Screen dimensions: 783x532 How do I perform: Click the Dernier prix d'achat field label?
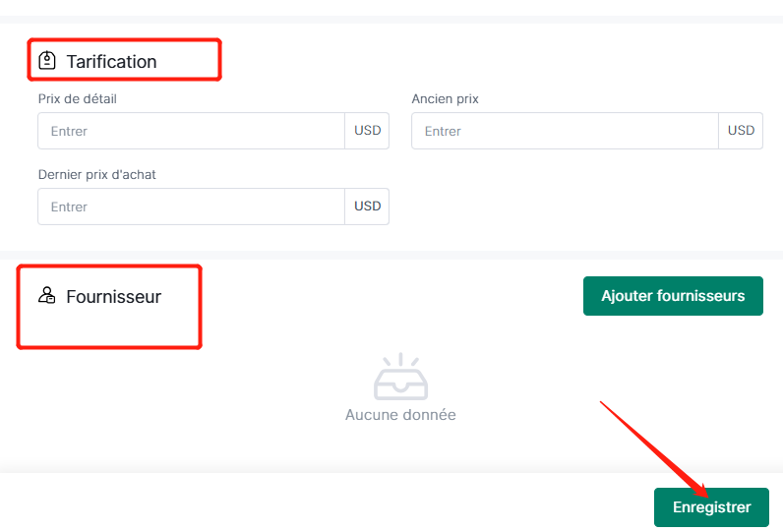coord(96,175)
